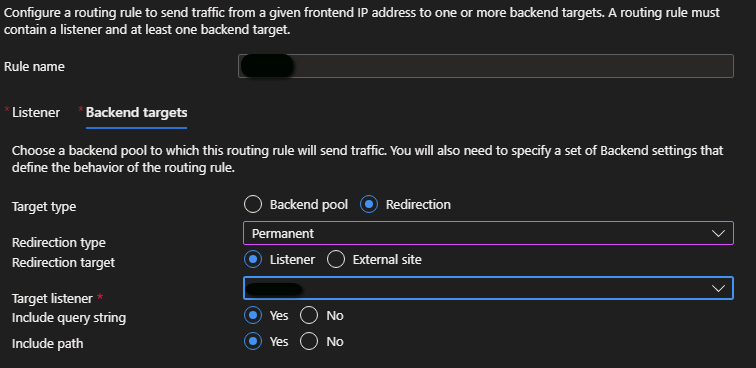Click the Include query string label

click(x=69, y=318)
